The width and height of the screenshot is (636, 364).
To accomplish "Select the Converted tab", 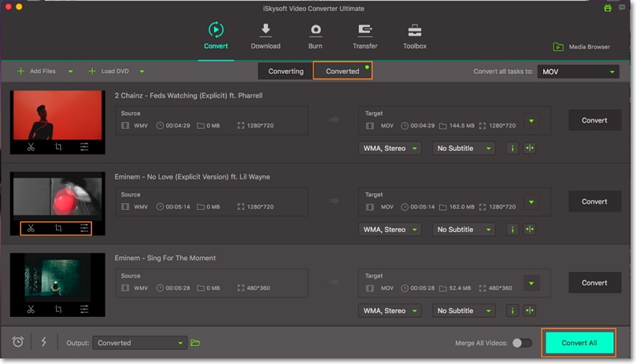I will [343, 71].
